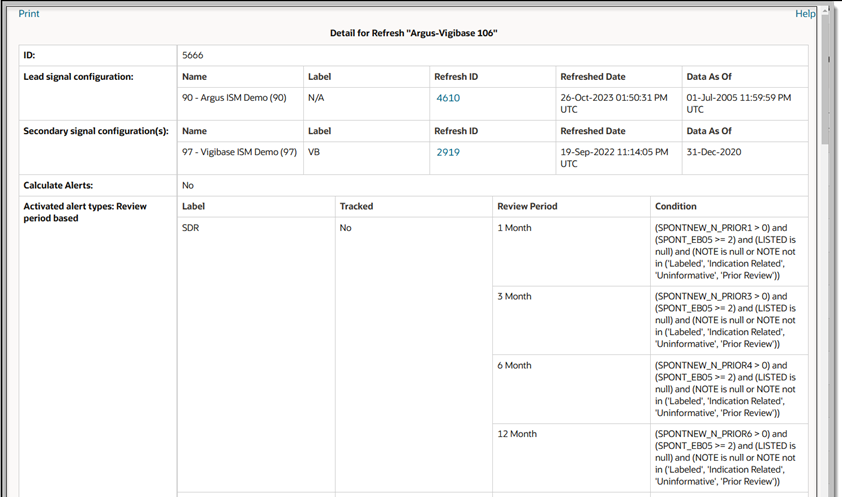Click the Print link
The height and width of the screenshot is (497, 842).
pyautogui.click(x=28, y=13)
